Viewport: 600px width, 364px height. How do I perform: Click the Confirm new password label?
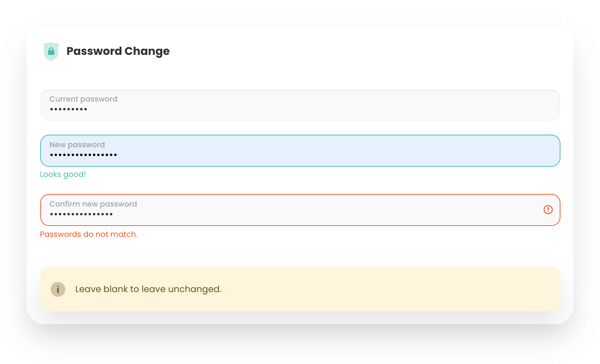click(x=93, y=204)
